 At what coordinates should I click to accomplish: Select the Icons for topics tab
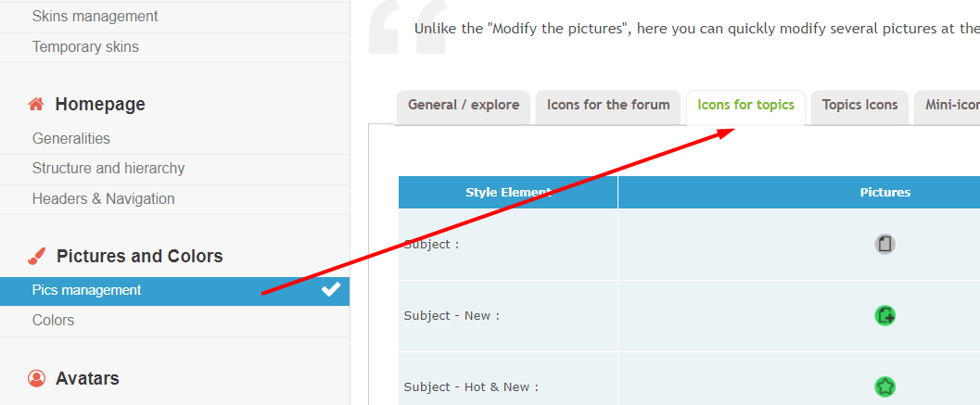pos(745,107)
